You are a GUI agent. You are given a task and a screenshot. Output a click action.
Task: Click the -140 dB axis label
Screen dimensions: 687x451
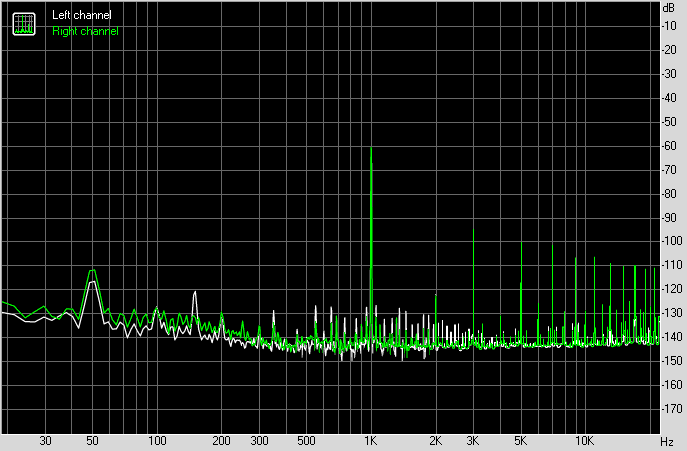[x=672, y=337]
